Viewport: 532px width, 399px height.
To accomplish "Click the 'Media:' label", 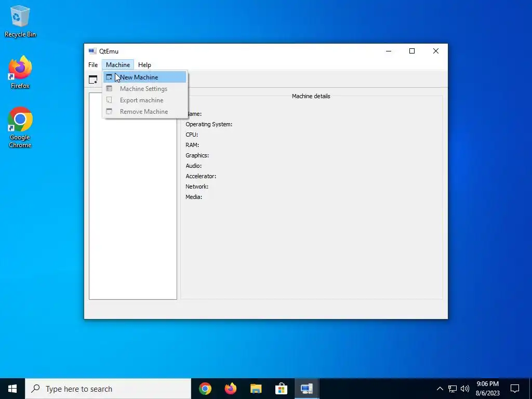I will [x=194, y=197].
